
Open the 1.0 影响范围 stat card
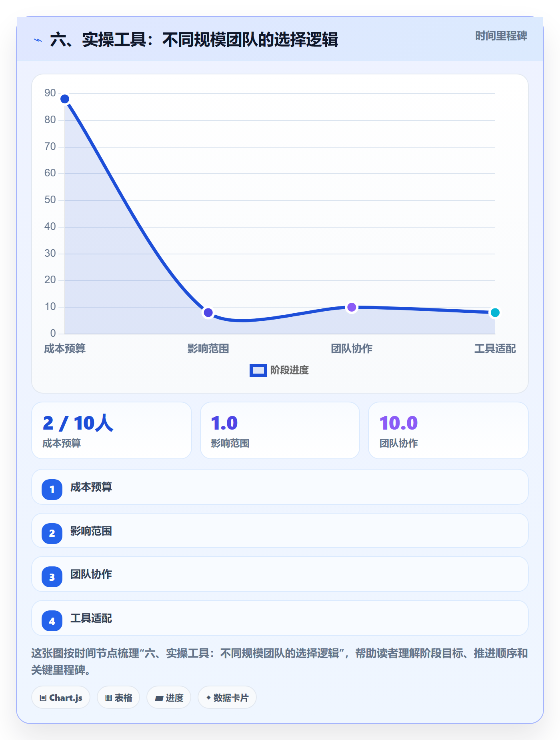tap(280, 430)
